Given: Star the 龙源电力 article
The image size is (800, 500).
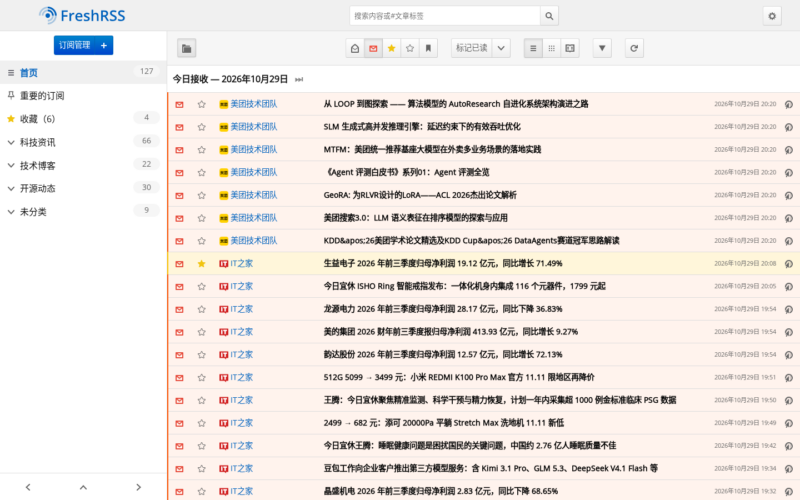Looking at the screenshot, I should [202, 309].
